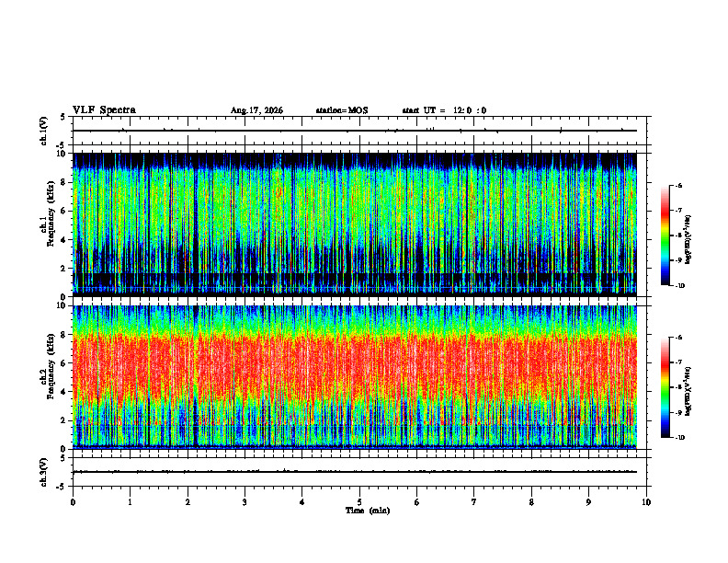Click the "-6" label on ch.1 colorbar
This screenshot has height=563, width=728.
click(679, 185)
